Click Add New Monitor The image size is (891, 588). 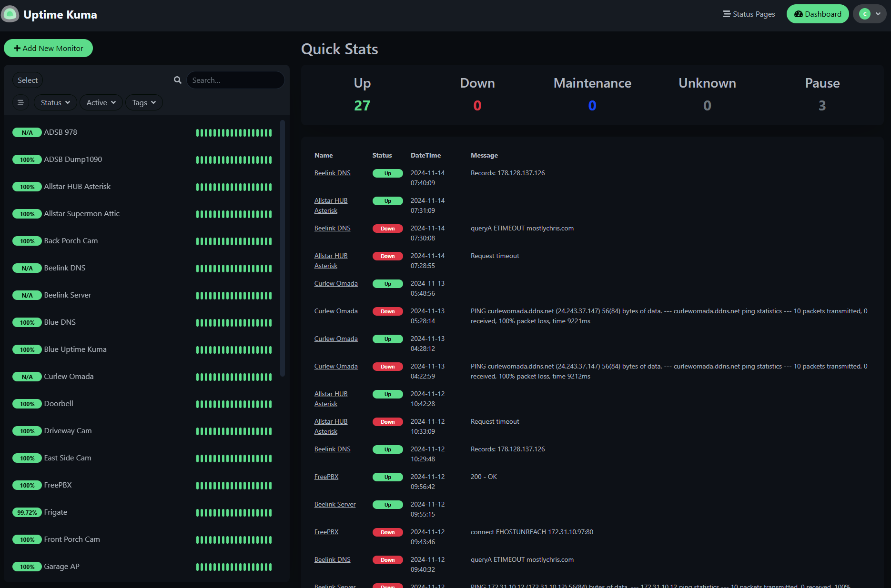click(x=48, y=48)
